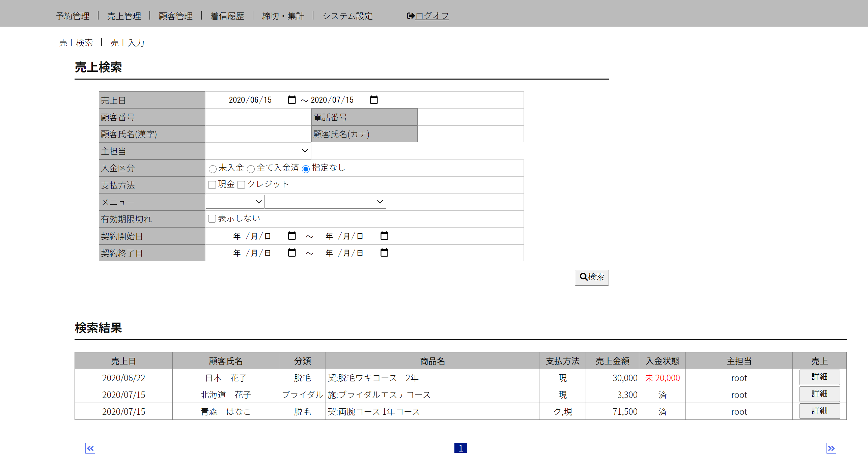Click product 契:脱毛ワキコース 2年
868x465 pixels.
[x=373, y=378]
